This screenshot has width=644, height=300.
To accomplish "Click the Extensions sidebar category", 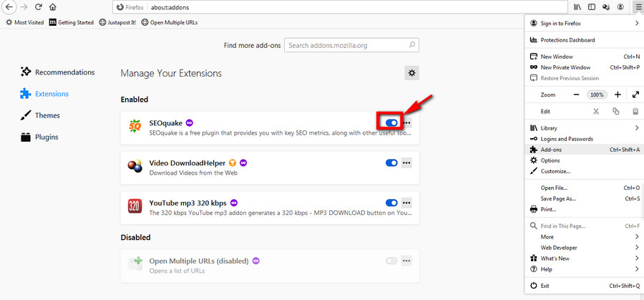I will pyautogui.click(x=44, y=94).
